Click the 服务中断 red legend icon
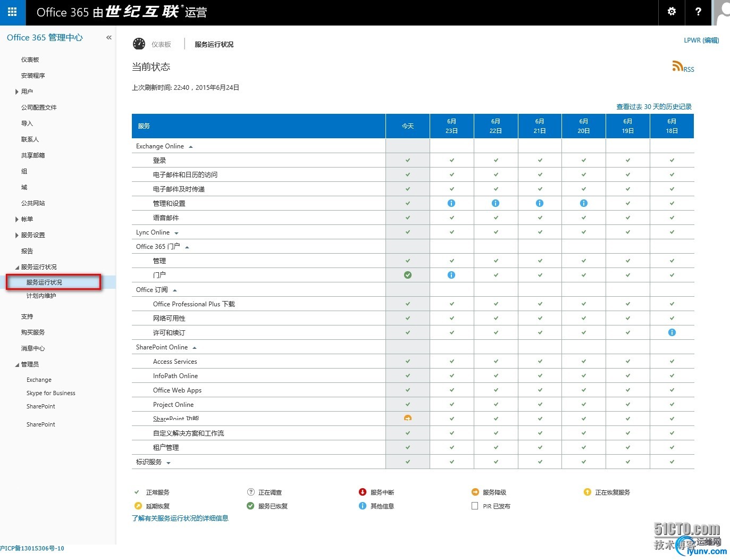 point(363,492)
